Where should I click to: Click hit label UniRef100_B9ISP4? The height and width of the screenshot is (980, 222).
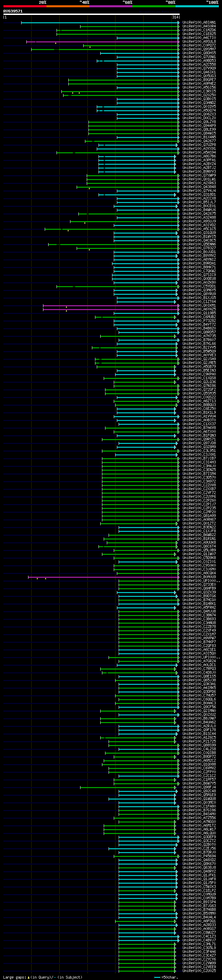pyautogui.click(x=199, y=902)
